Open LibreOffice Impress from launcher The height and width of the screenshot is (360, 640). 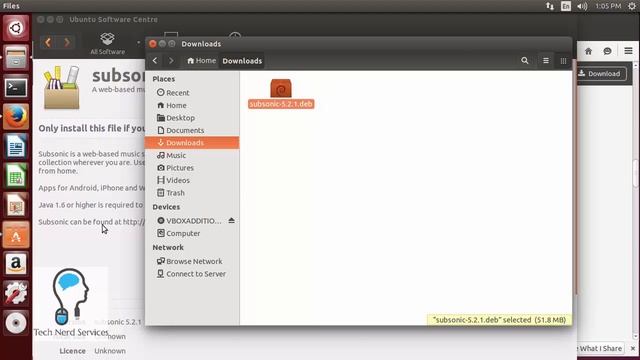coord(16,205)
